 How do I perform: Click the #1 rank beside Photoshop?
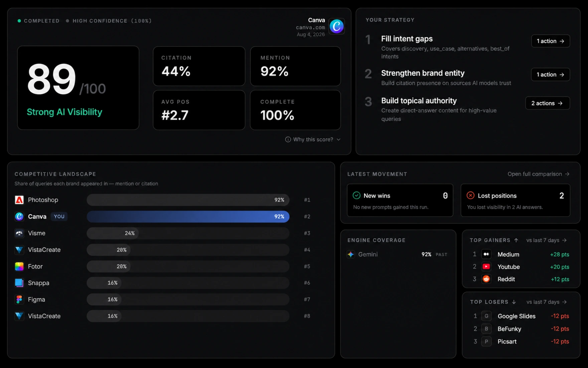click(x=307, y=200)
